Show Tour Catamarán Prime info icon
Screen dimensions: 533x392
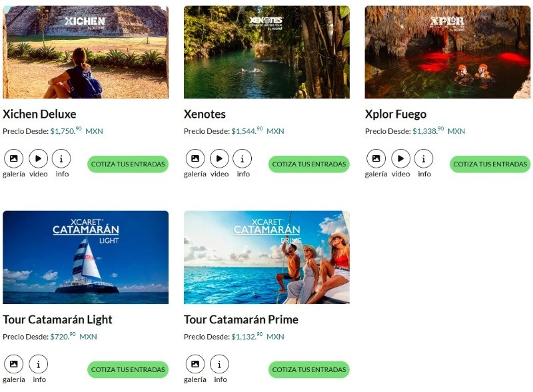[220, 364]
